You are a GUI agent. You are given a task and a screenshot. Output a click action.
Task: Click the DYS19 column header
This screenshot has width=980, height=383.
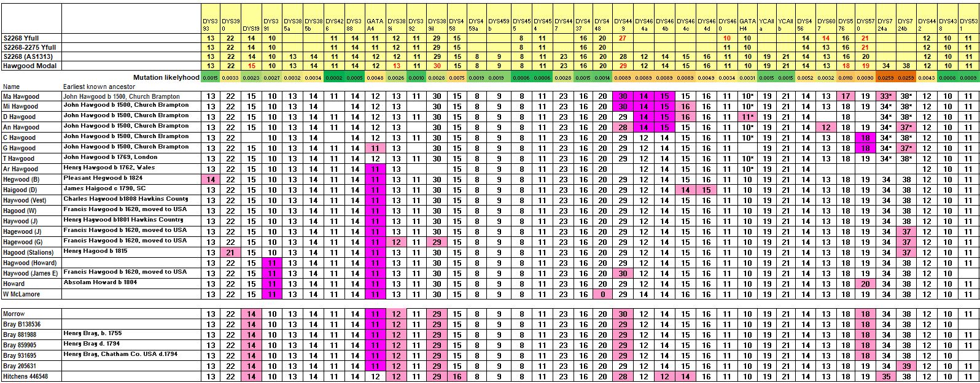click(x=251, y=28)
